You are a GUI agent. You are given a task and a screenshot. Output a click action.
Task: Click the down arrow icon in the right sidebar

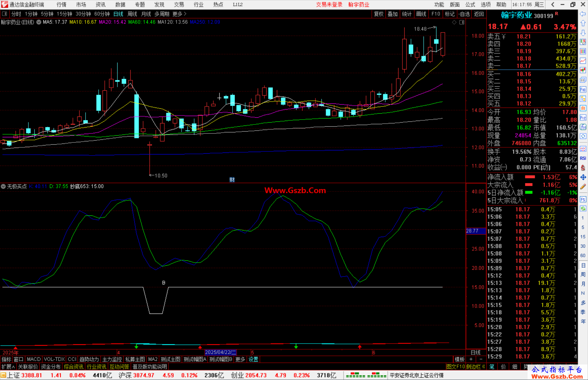click(583, 33)
